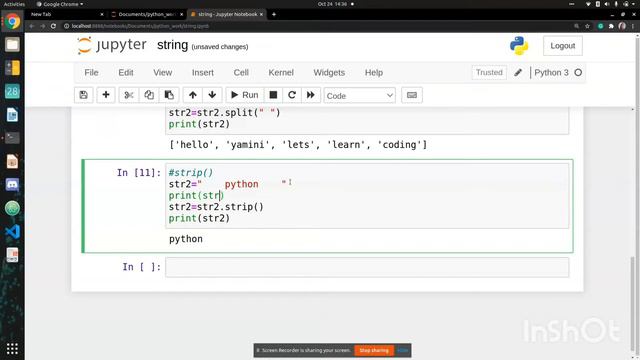Run the selected cell
This screenshot has height=360, width=640.
[x=245, y=95]
